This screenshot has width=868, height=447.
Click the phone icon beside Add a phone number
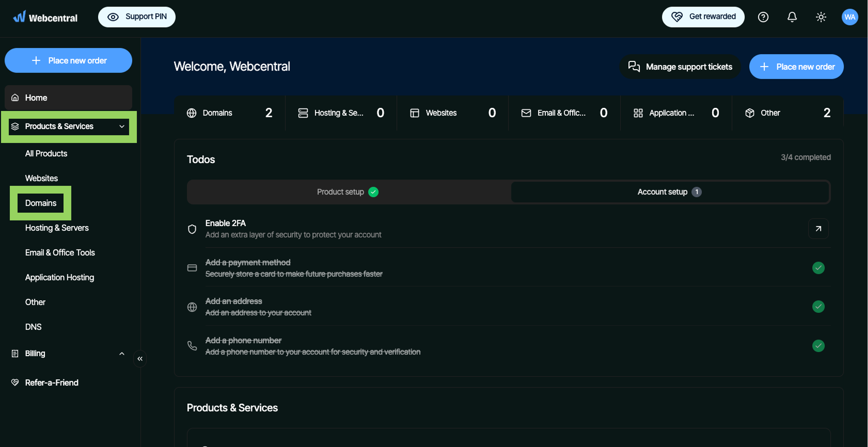point(192,346)
